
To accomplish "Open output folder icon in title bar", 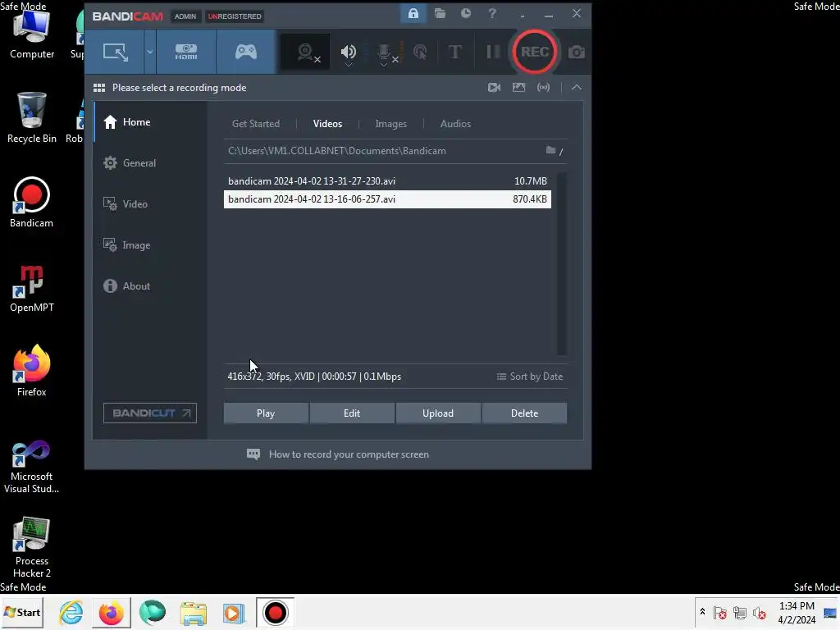I will tap(440, 13).
